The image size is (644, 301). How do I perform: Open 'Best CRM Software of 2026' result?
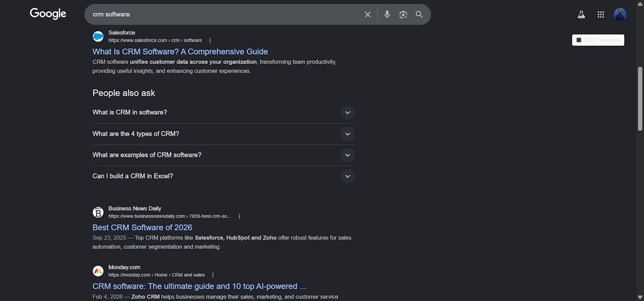tap(142, 228)
